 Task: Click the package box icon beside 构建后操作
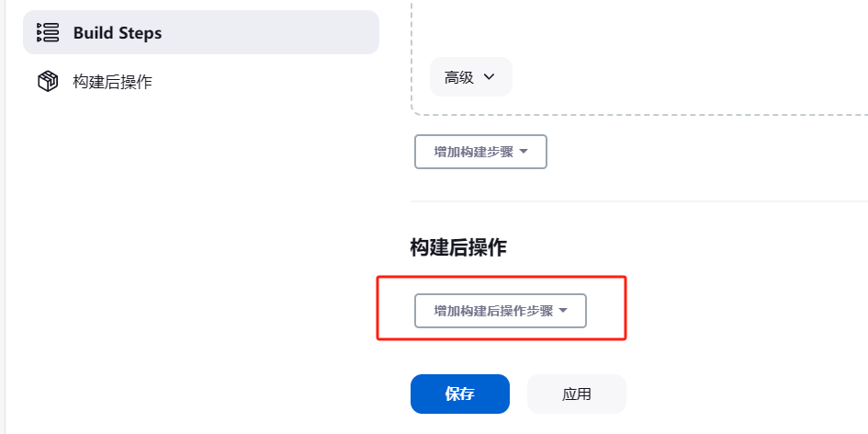click(x=48, y=82)
